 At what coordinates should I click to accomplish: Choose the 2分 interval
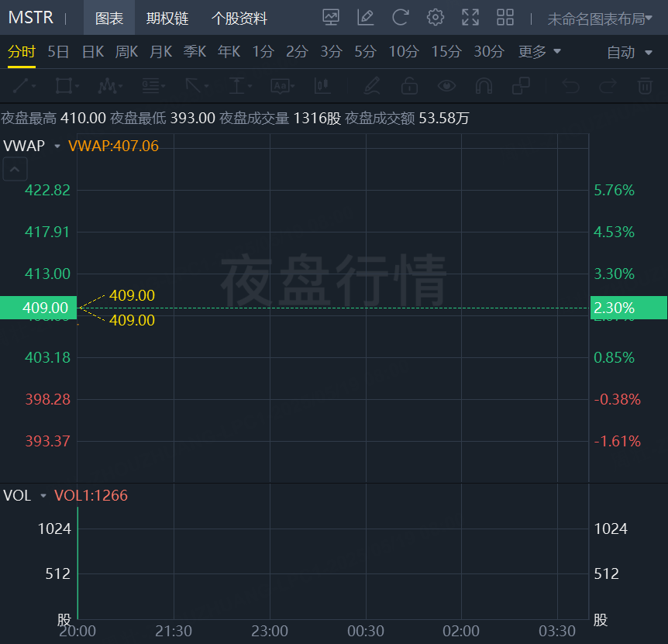(297, 52)
